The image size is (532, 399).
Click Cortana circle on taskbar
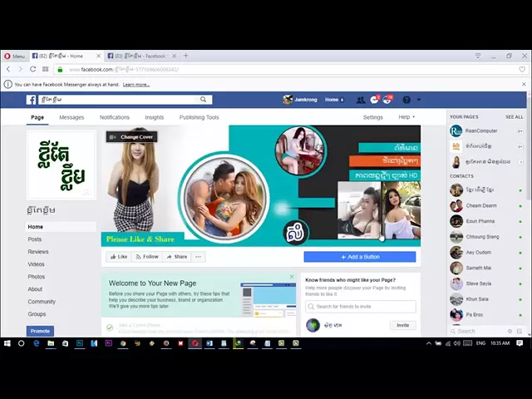tap(21, 343)
